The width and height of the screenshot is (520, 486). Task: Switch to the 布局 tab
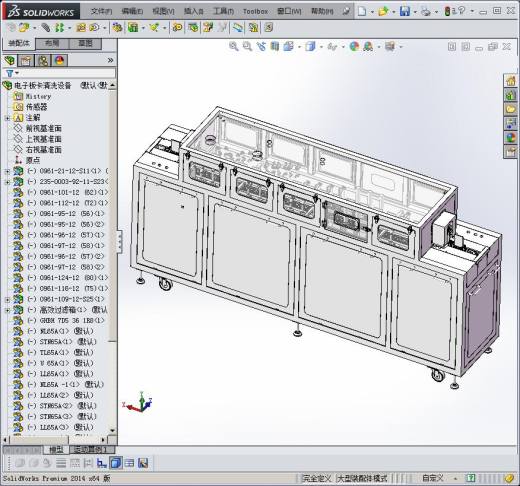52,43
